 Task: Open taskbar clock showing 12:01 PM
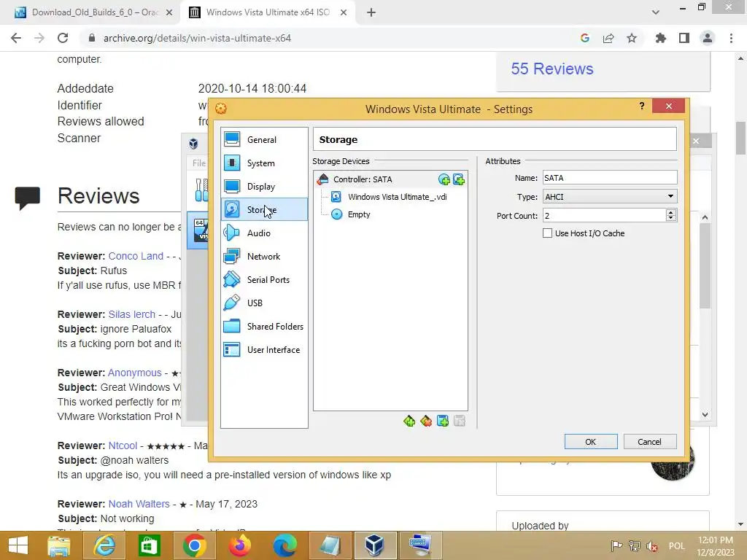715,546
